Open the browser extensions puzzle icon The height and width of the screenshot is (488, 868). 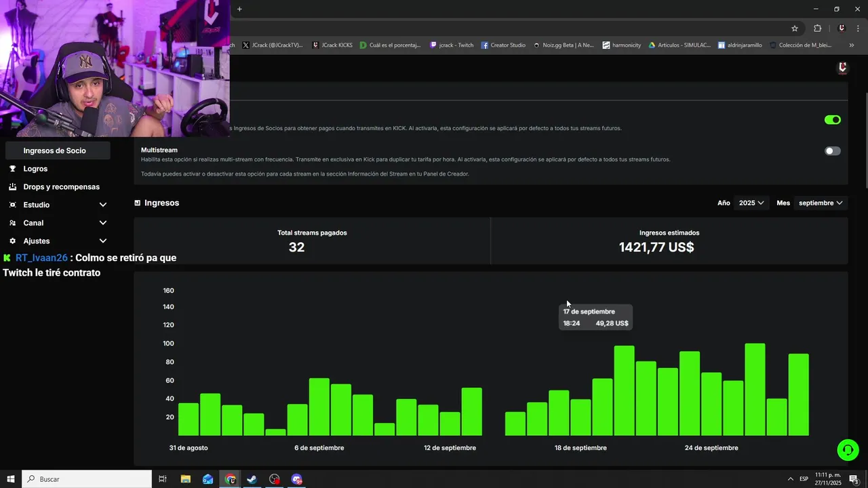coord(817,28)
